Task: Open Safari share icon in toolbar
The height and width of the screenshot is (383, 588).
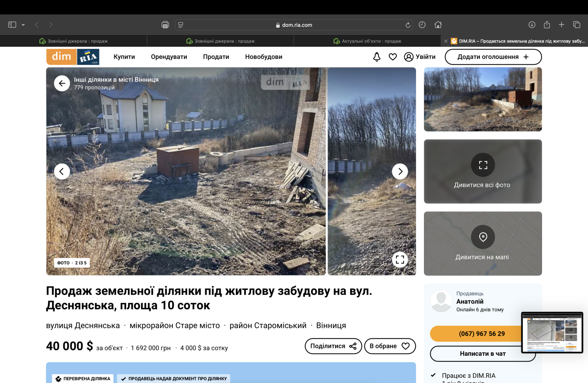Action: pos(547,25)
